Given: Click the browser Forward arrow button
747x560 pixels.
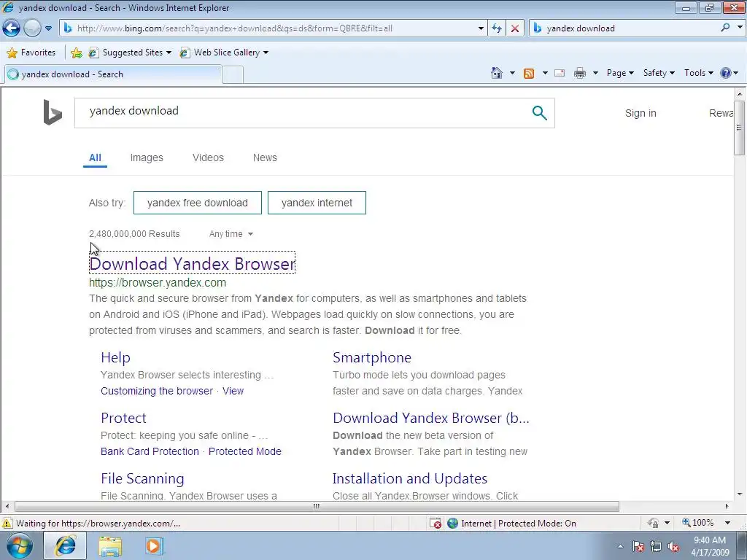Looking at the screenshot, I should point(32,28).
